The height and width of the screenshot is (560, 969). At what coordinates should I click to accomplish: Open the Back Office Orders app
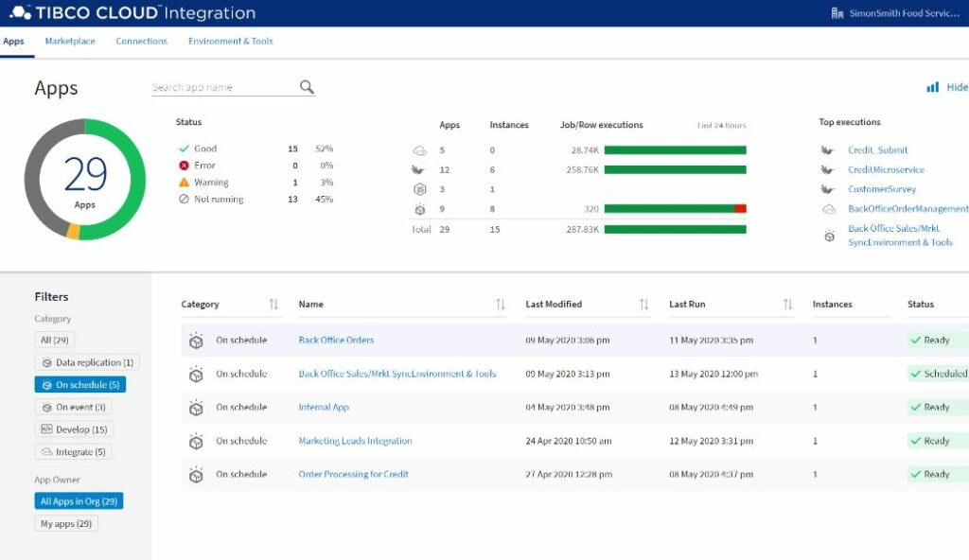(336, 340)
